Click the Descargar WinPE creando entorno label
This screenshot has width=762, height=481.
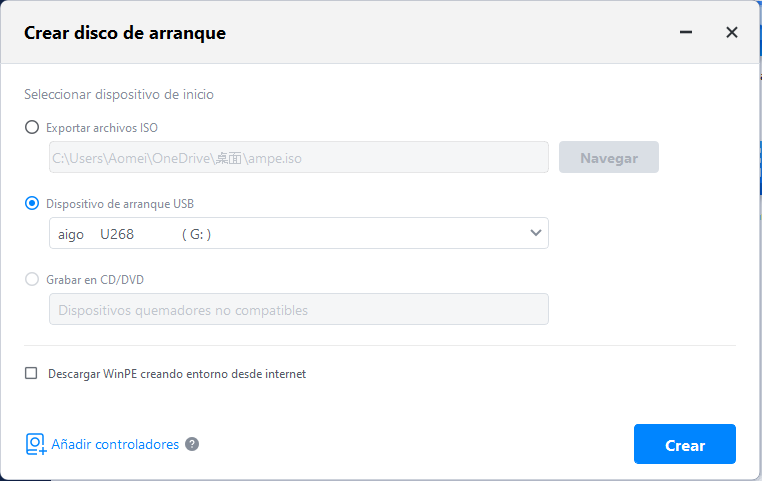tap(176, 374)
